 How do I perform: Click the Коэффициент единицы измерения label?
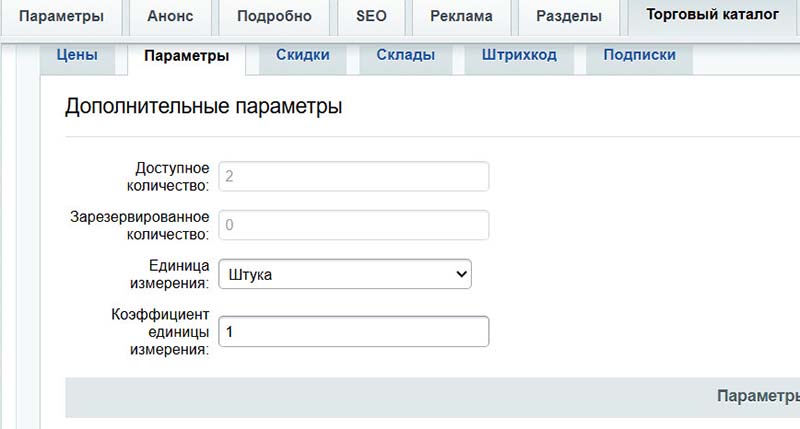160,332
